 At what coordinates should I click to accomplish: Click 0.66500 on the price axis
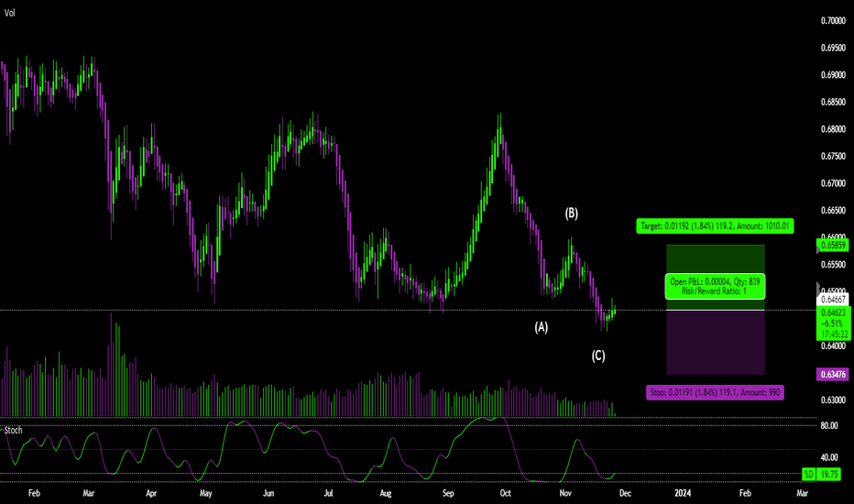(833, 211)
